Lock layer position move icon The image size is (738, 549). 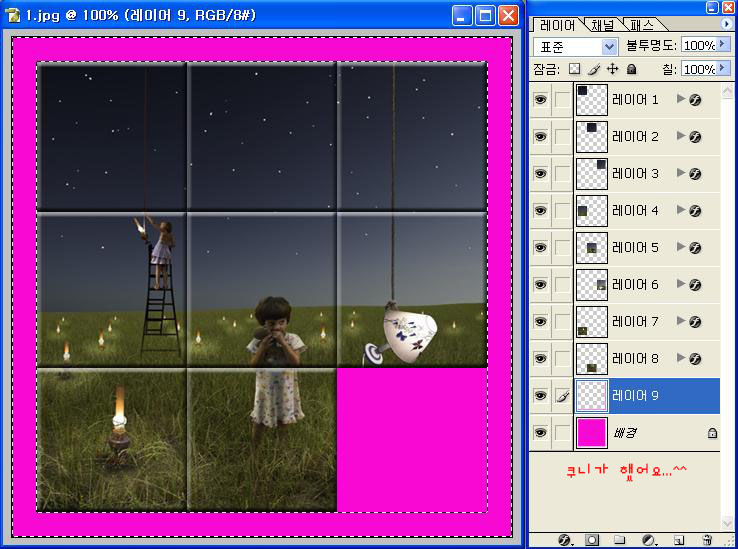pos(612,69)
